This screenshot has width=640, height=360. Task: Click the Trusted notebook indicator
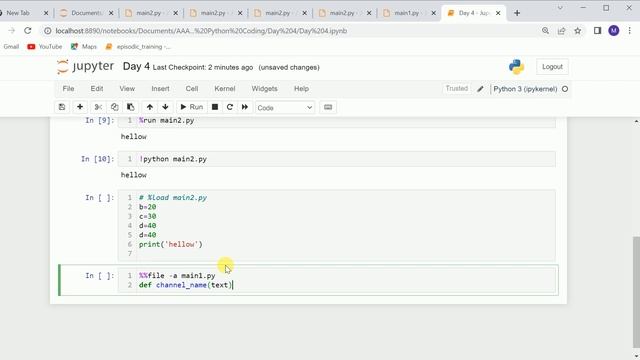click(457, 89)
